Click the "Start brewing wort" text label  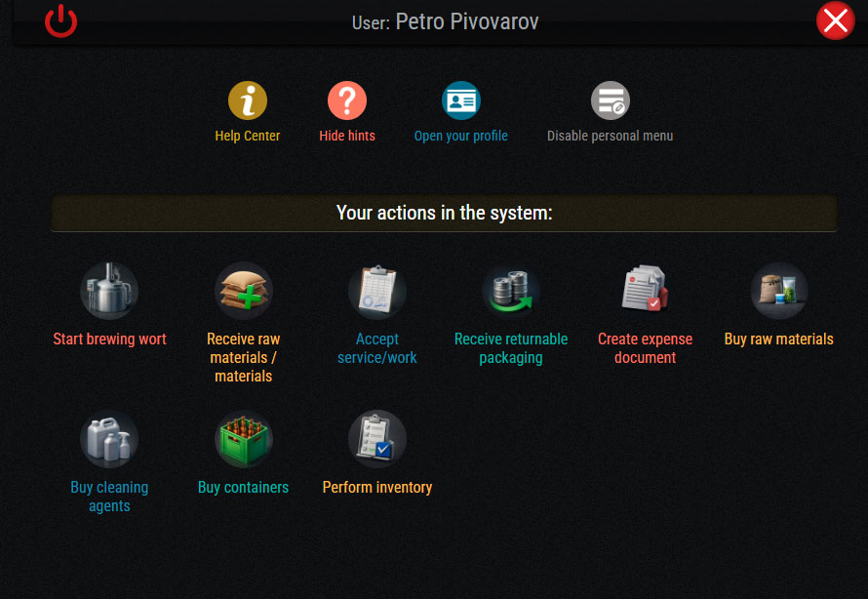[109, 339]
